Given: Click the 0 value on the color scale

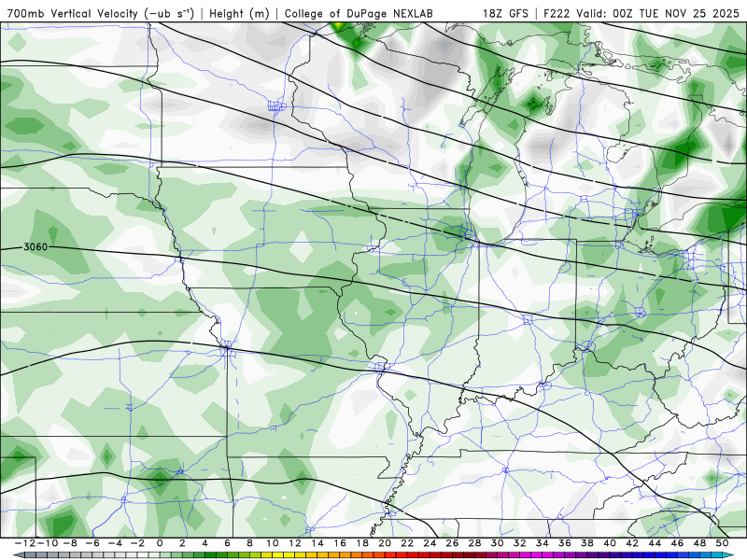Looking at the screenshot, I should coord(160,543).
